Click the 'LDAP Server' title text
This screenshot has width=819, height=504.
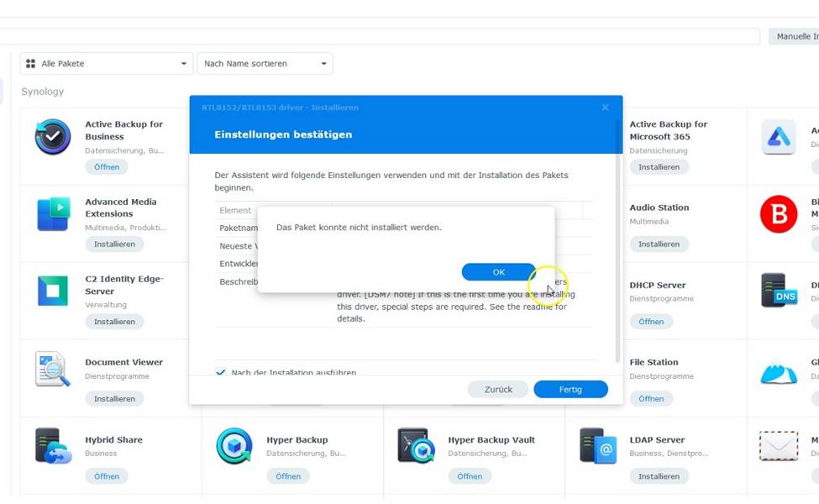pyautogui.click(x=657, y=440)
